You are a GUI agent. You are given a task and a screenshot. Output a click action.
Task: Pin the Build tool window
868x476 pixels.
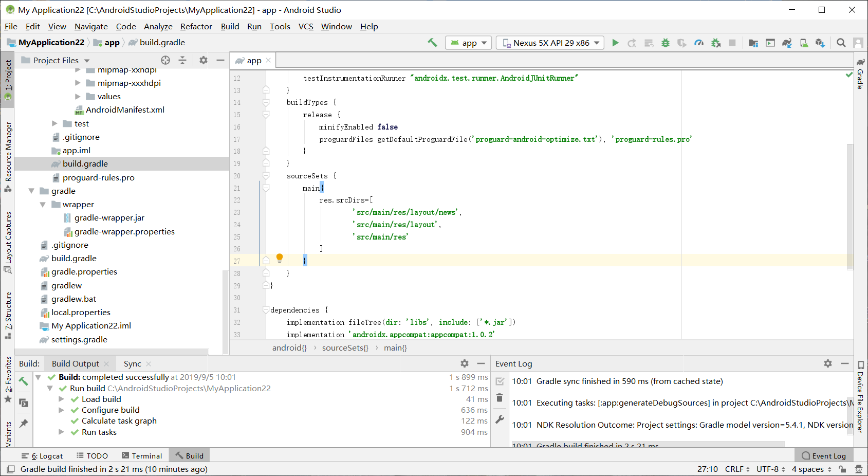pos(23,424)
